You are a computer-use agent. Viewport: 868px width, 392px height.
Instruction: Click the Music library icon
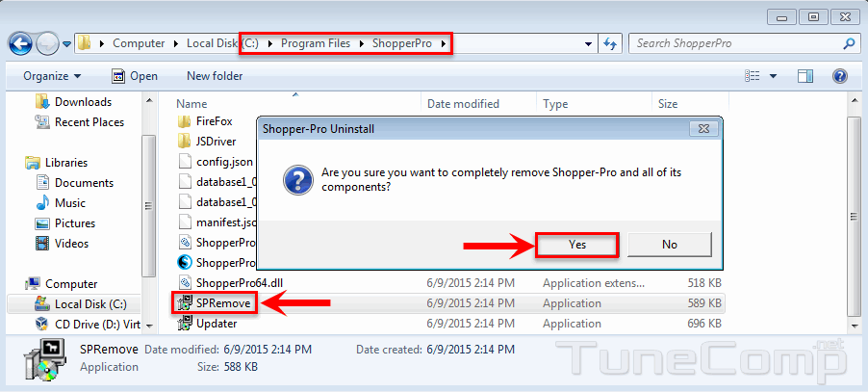(42, 202)
